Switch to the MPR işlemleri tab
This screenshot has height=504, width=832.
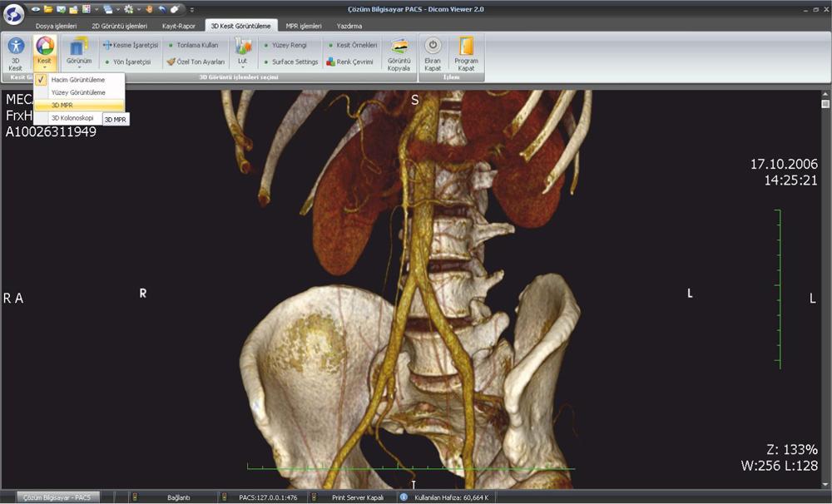point(304,26)
